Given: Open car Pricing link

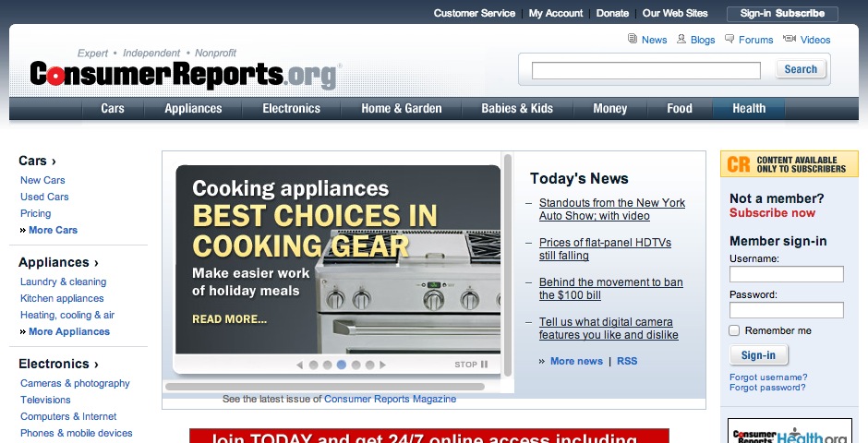Looking at the screenshot, I should point(35,213).
